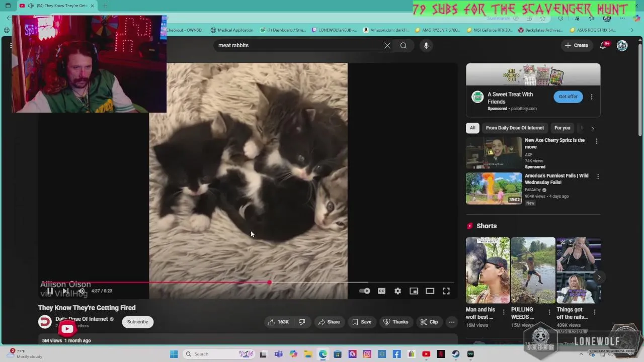Dislike the video with the thumbs-down

pos(302,322)
